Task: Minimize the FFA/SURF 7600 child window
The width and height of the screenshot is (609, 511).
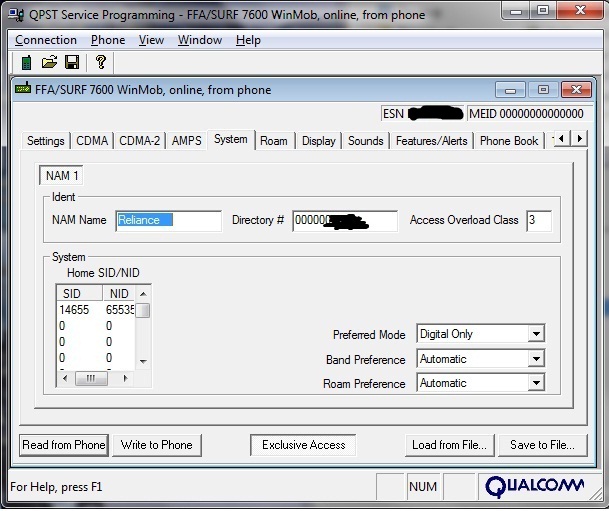Action: [510, 90]
